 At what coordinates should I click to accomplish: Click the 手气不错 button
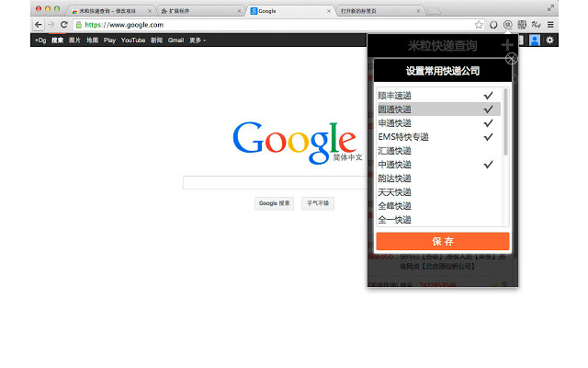pos(318,203)
